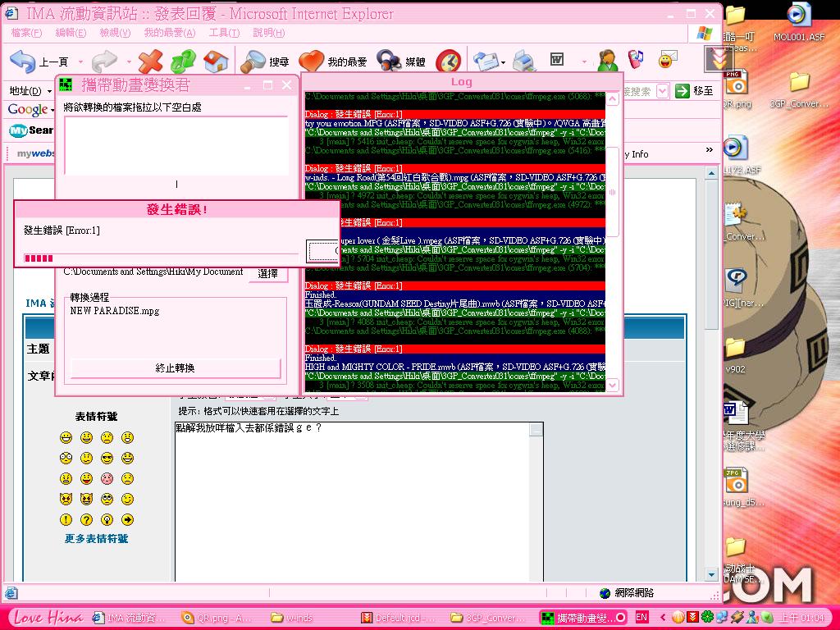
Task: Insert the lightbulb emoticon
Action: [x=107, y=520]
